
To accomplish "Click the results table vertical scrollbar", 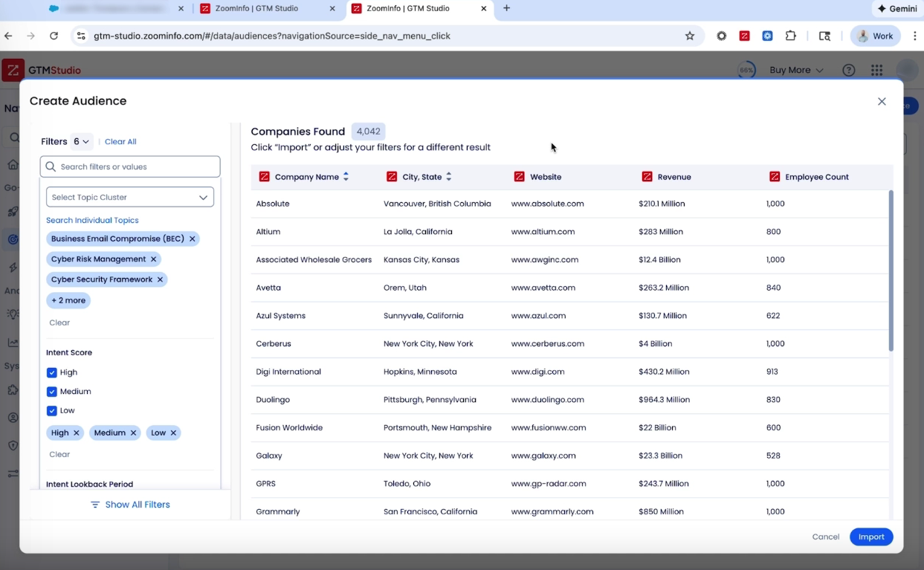I will click(x=891, y=271).
